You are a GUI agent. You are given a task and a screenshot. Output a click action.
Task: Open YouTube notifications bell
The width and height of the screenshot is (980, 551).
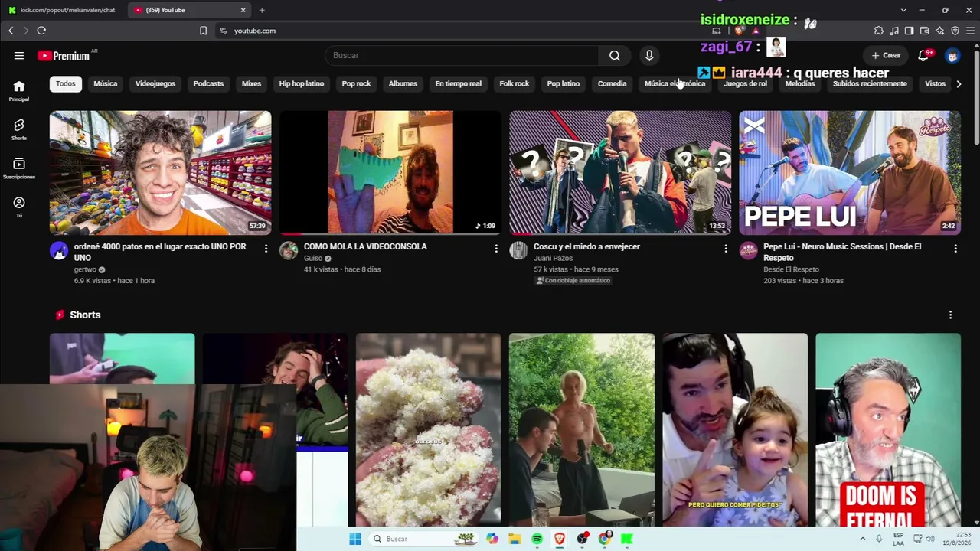click(923, 55)
